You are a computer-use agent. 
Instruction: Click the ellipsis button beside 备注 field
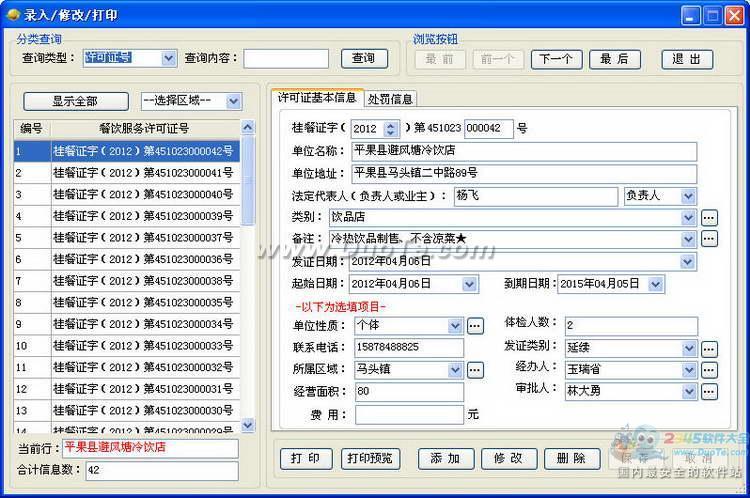click(x=709, y=239)
